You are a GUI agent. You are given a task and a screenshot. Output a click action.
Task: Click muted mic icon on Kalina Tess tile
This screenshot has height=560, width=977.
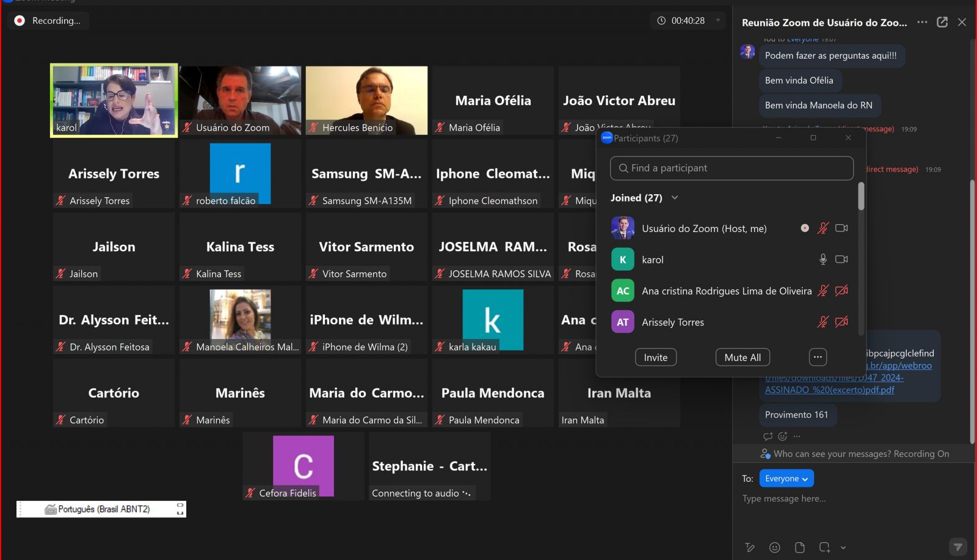(187, 274)
